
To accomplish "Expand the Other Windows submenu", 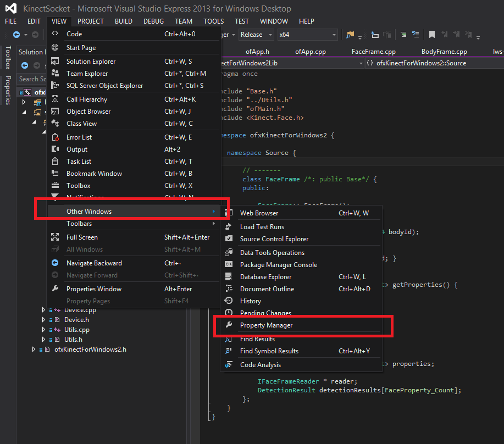I will click(x=134, y=211).
